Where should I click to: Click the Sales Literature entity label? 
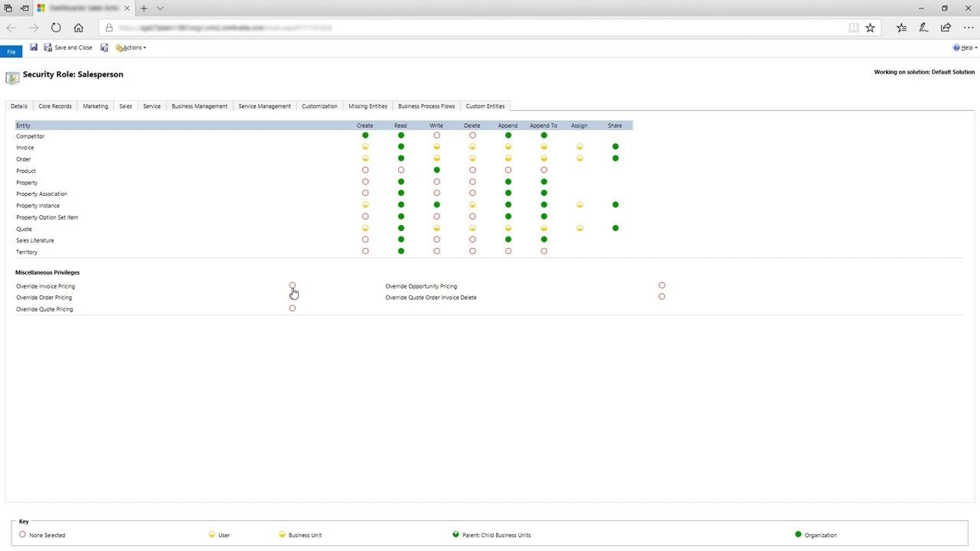tap(35, 240)
